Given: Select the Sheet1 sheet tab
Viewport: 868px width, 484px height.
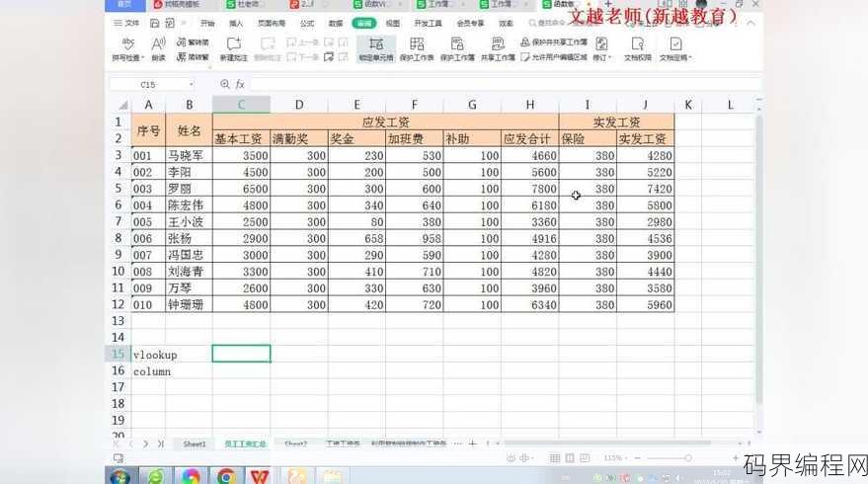Looking at the screenshot, I should tap(195, 444).
